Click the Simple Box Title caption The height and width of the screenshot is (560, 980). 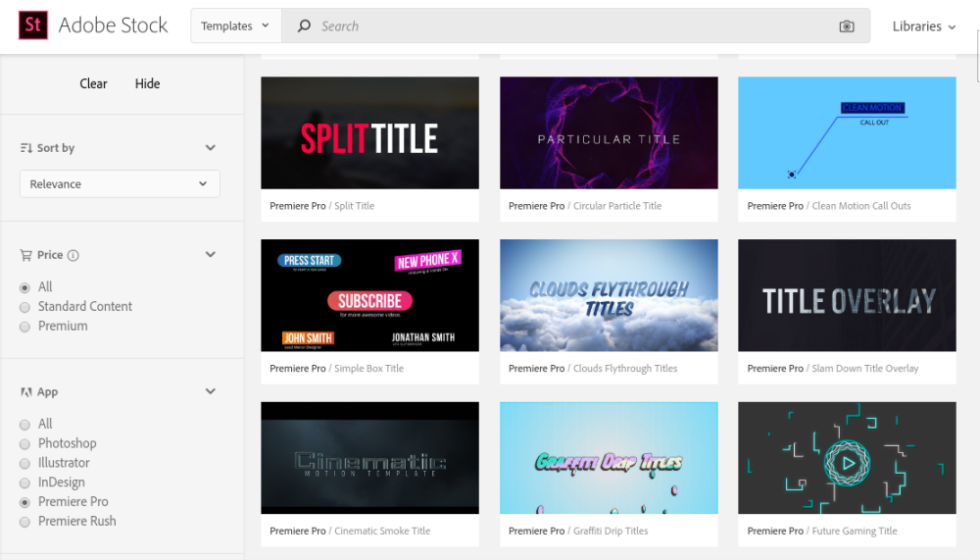(x=368, y=369)
